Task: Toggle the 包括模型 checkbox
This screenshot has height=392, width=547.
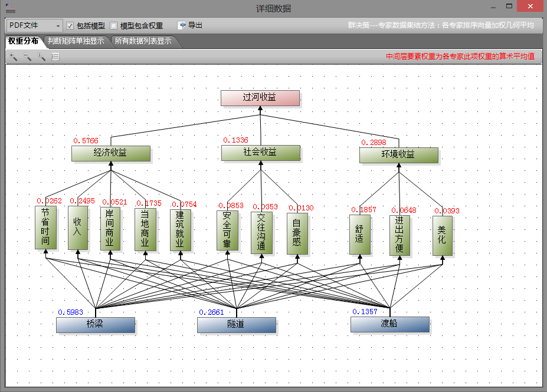Action: click(70, 26)
